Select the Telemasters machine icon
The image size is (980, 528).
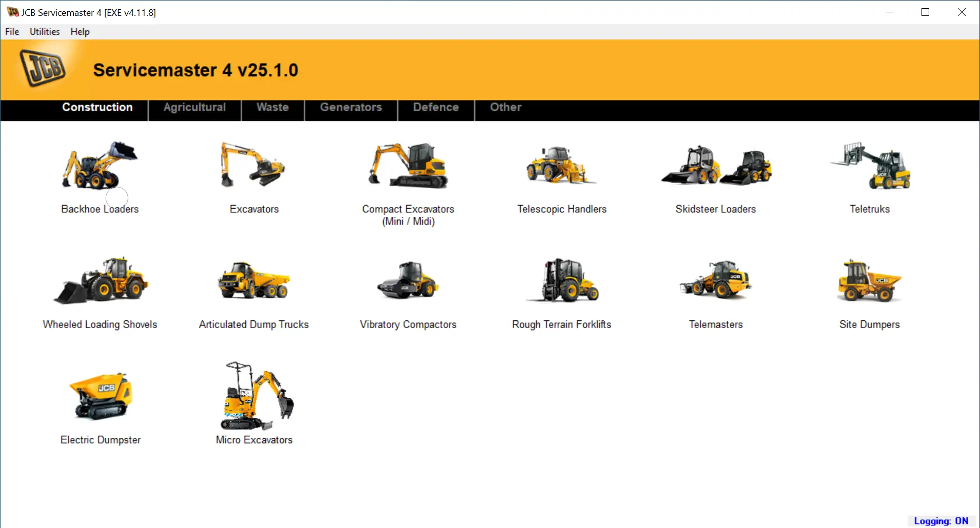[x=716, y=281]
